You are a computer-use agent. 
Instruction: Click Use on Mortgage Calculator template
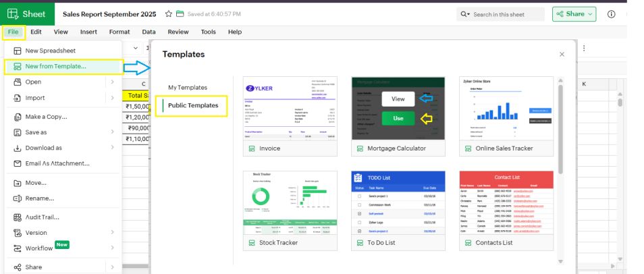pos(398,118)
